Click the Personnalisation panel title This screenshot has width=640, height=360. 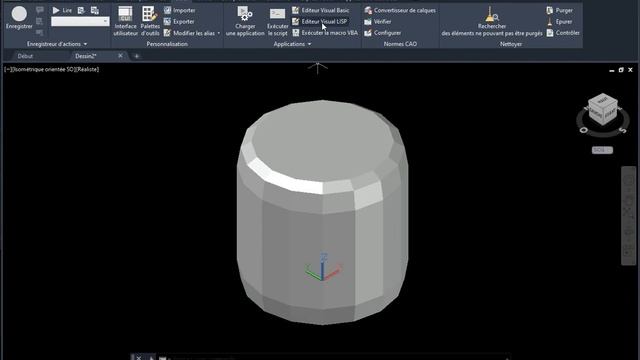[x=167, y=44]
